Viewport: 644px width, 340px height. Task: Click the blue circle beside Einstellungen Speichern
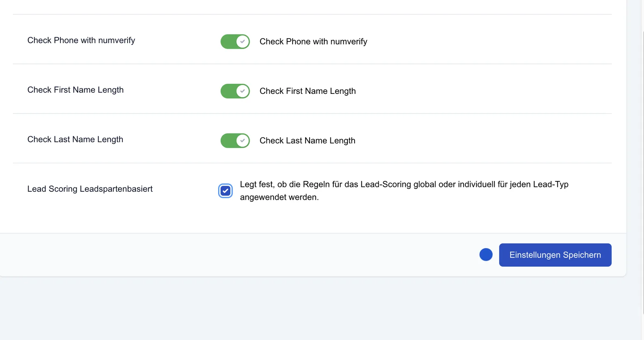[x=486, y=255]
